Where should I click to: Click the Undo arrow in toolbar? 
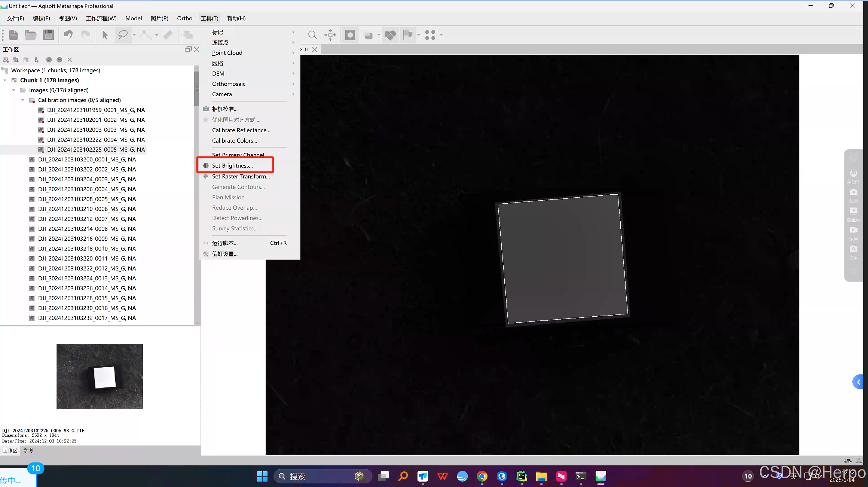pos(68,35)
